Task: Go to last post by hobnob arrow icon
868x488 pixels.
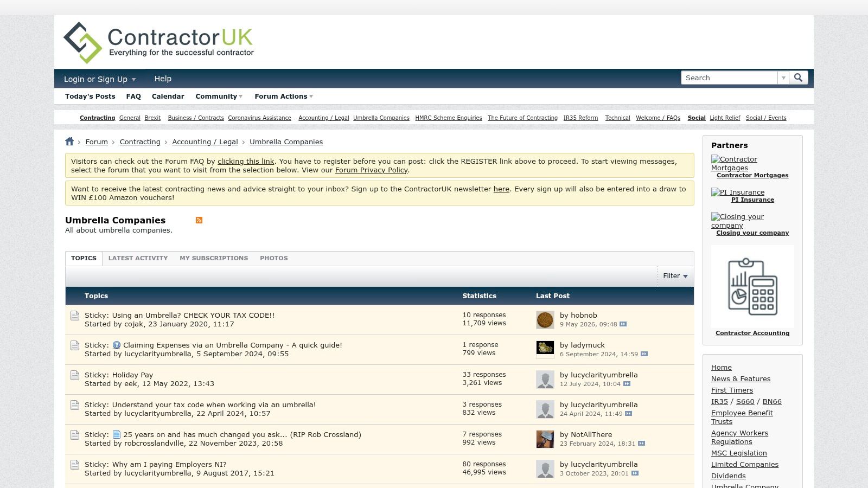Action: click(x=623, y=324)
